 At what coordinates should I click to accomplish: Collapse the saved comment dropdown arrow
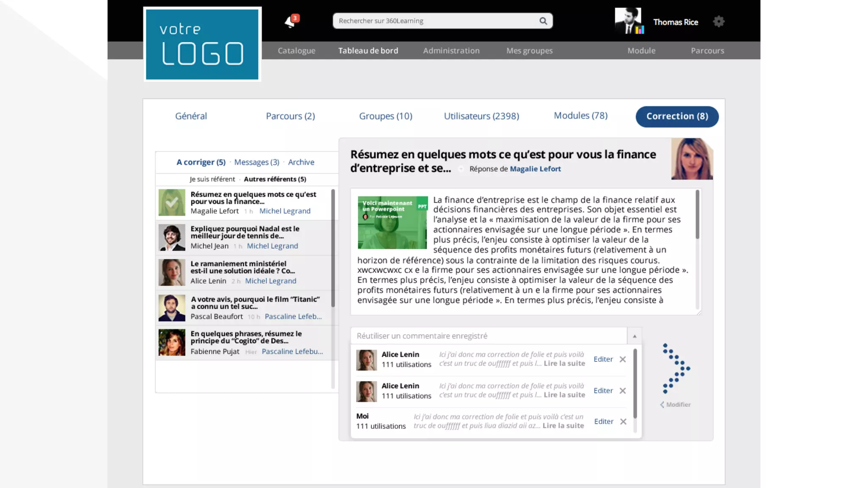point(634,336)
